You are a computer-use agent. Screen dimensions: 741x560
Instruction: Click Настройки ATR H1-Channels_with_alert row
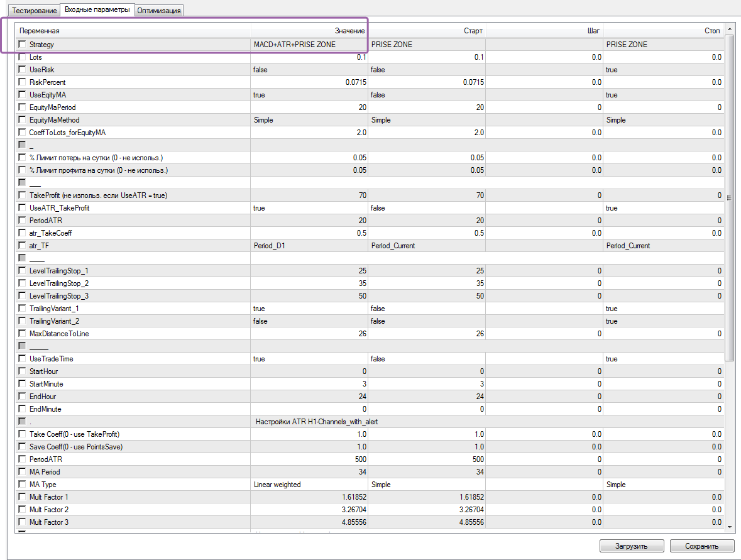coord(370,422)
